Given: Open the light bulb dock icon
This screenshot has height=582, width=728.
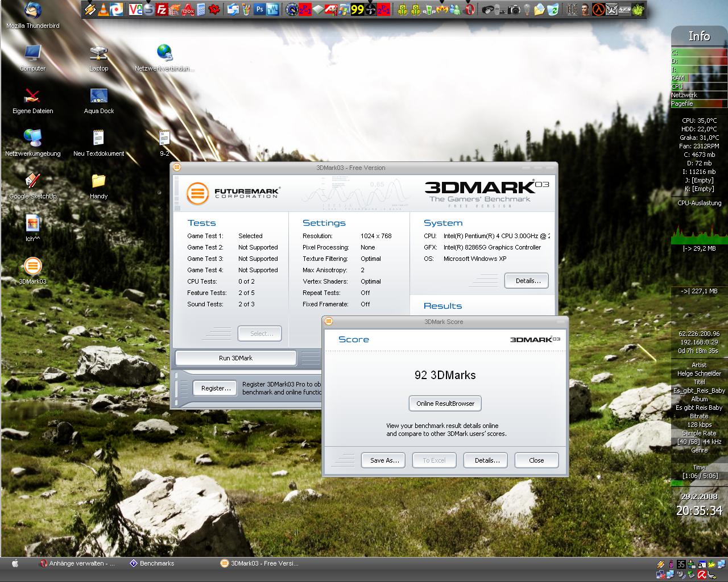Looking at the screenshot, I should point(527,9).
